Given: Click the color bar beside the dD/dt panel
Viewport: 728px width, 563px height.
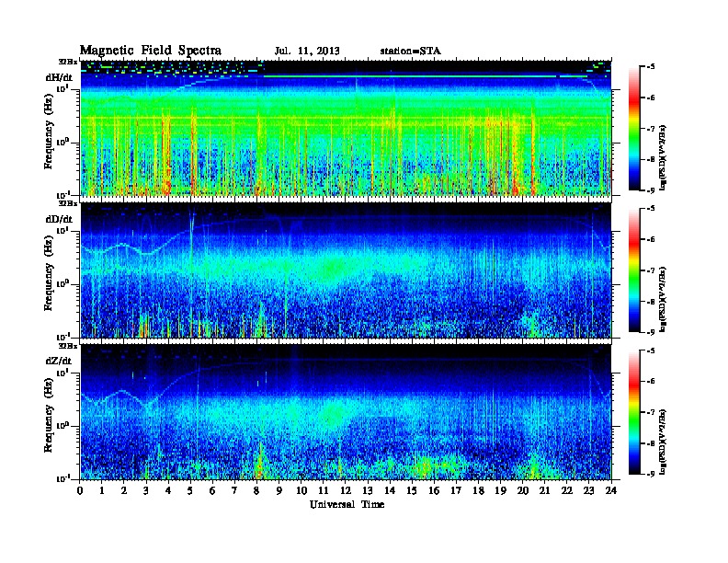Looking at the screenshot, I should 634,270.
